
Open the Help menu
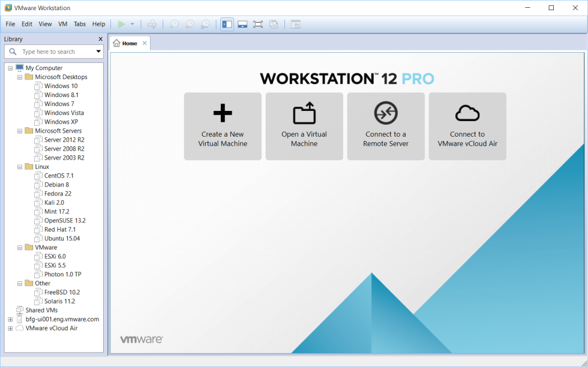point(98,24)
